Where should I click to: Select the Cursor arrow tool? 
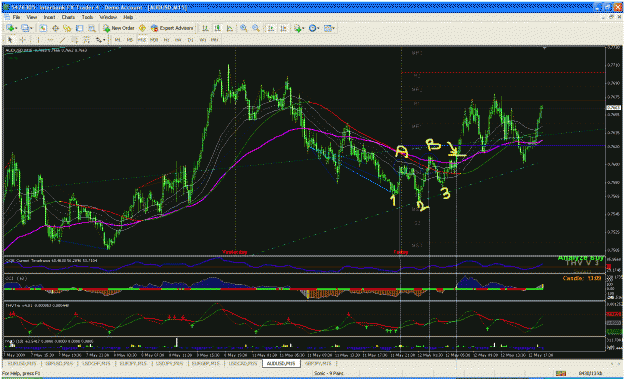(x=10, y=40)
